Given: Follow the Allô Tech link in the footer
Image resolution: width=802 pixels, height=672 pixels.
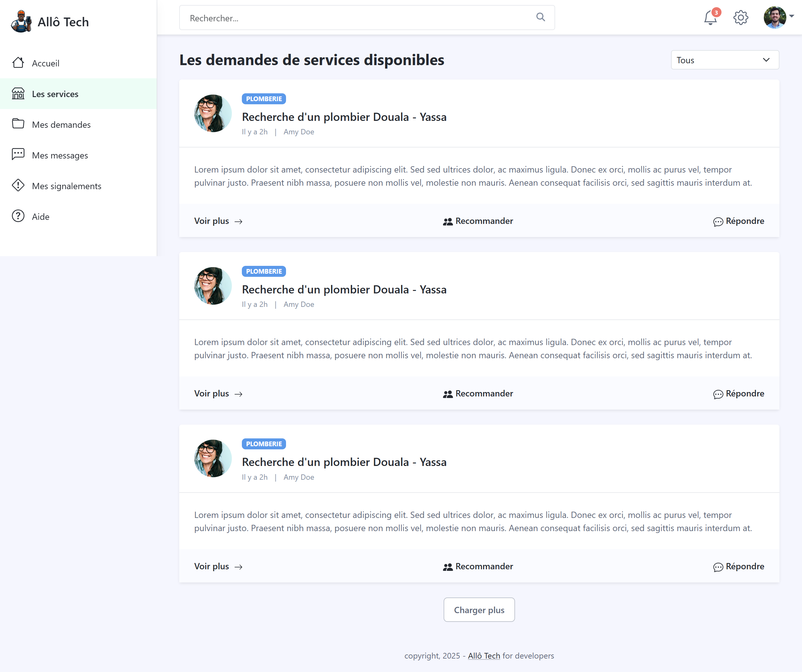Looking at the screenshot, I should [484, 656].
